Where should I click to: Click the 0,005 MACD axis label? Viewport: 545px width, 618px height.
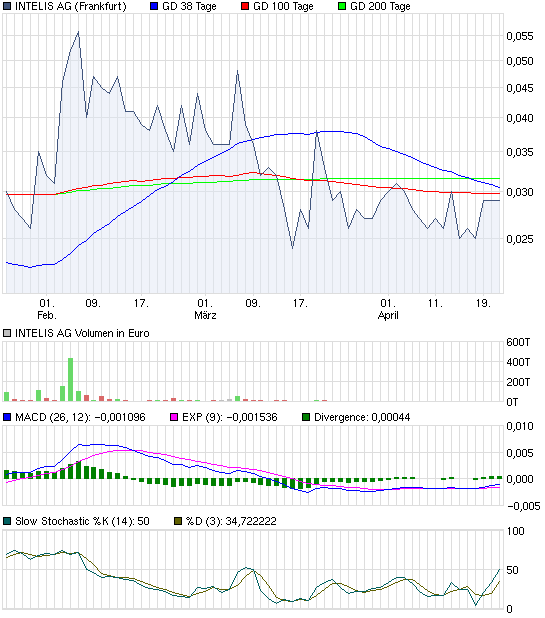(x=520, y=453)
